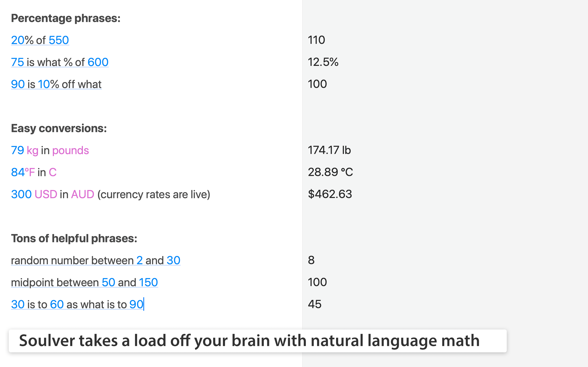Click the result value 110
This screenshot has width=588, height=367.
tap(316, 40)
